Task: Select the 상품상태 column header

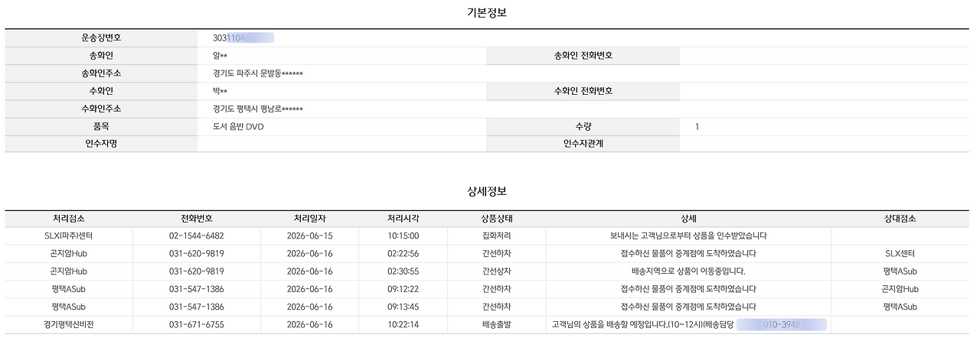Action: 496,219
